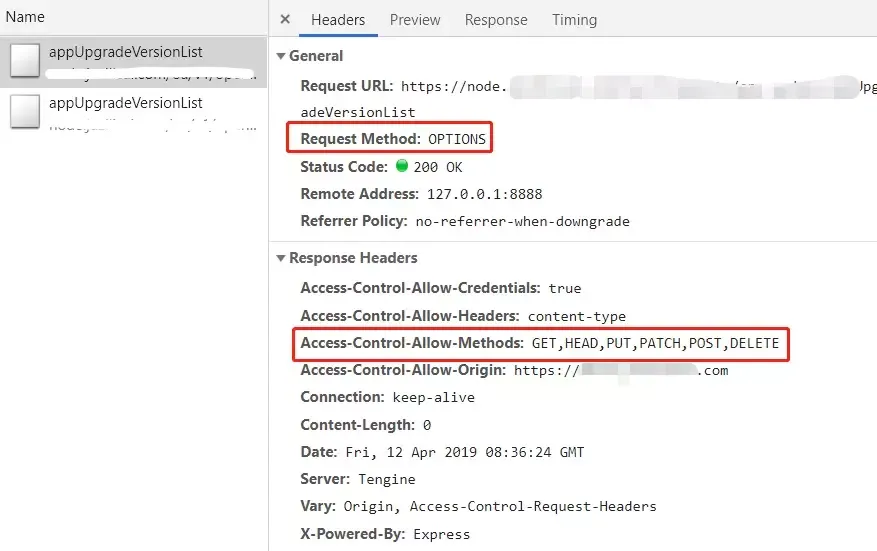Click the Name column header
The height and width of the screenshot is (551, 877).
pyautogui.click(x=25, y=17)
